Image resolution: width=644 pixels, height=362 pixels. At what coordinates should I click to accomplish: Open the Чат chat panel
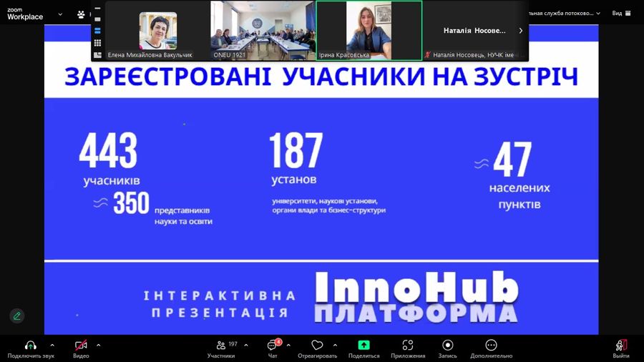click(x=273, y=349)
